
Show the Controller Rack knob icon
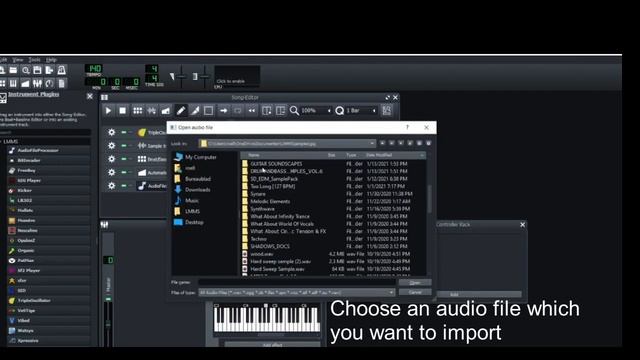point(49,83)
